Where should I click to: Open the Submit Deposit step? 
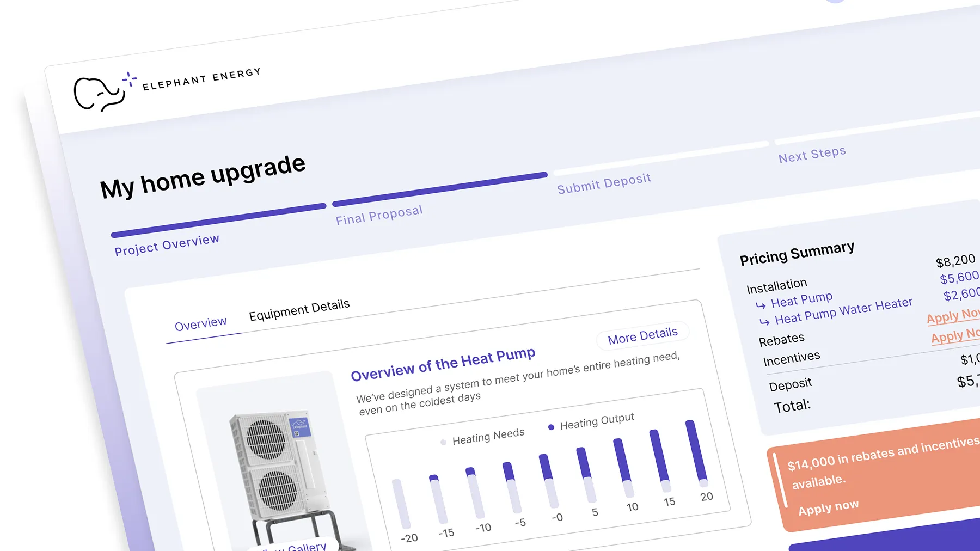coord(604,183)
